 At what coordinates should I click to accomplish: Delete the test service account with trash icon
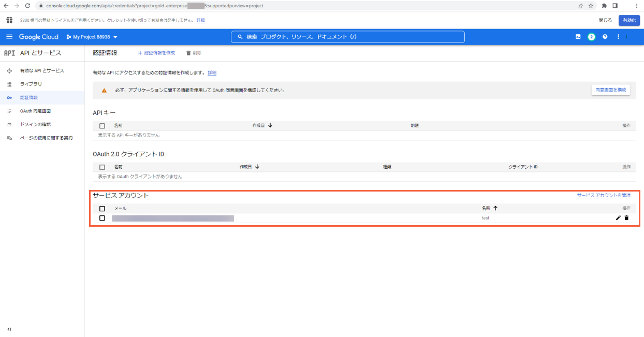pos(626,218)
